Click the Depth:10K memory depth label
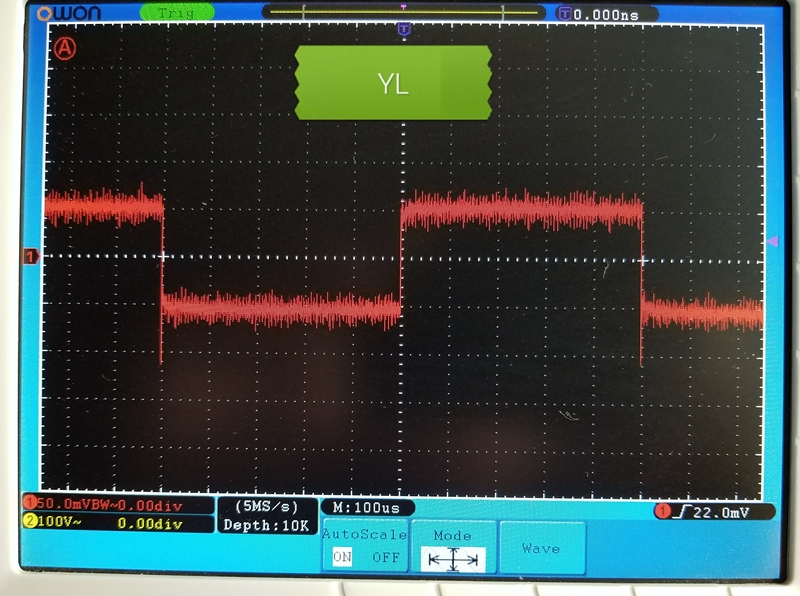 (x=267, y=525)
